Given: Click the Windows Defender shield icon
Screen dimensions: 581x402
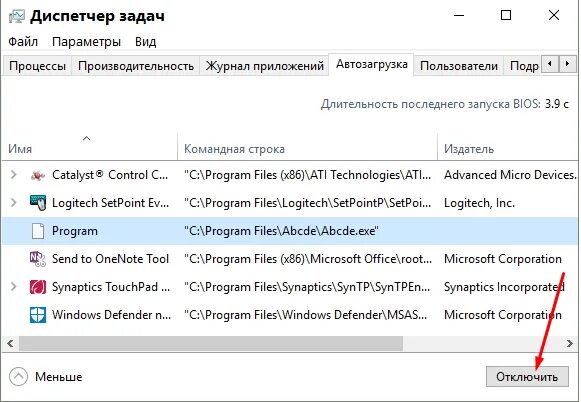Looking at the screenshot, I should coord(38,315).
